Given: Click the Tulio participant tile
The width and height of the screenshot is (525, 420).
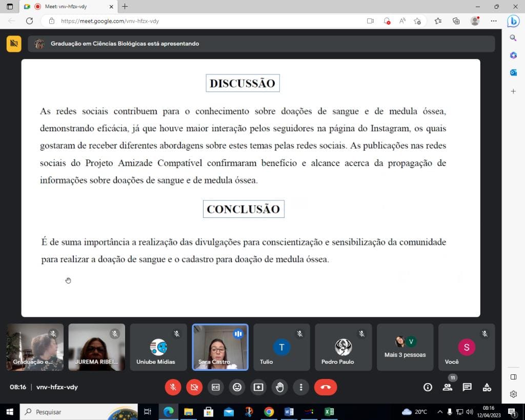Looking at the screenshot, I should [282, 347].
